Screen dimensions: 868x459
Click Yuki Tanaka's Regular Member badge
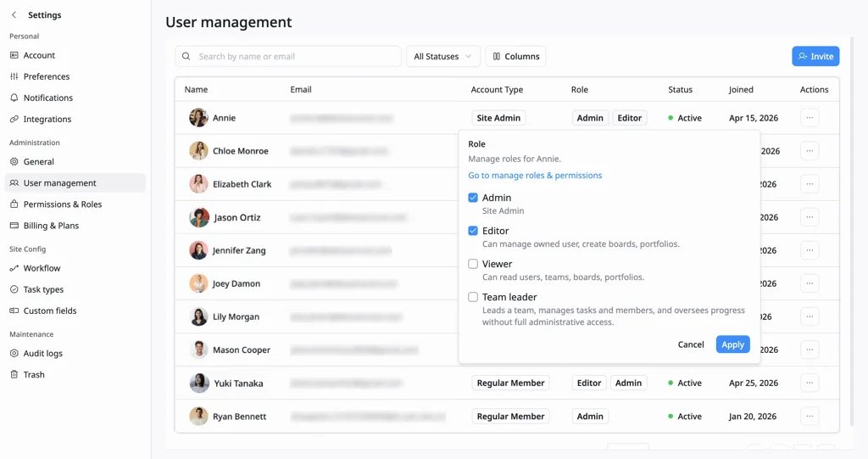click(x=510, y=383)
